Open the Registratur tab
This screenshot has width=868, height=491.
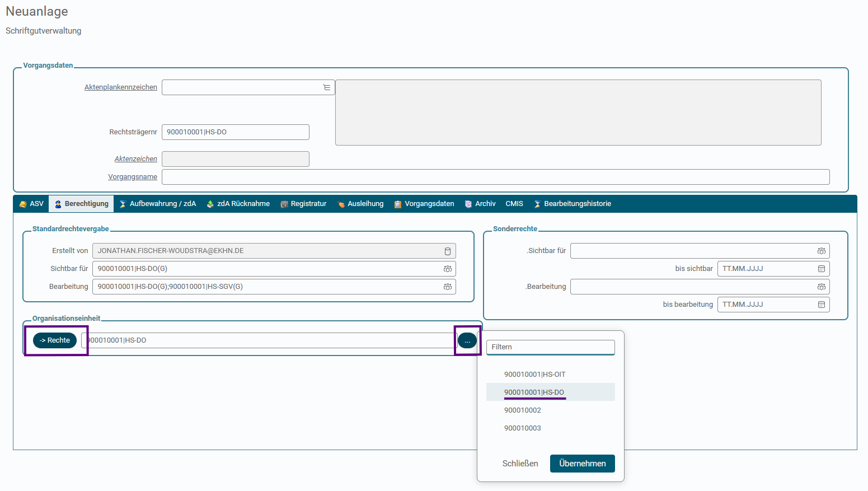(x=303, y=204)
